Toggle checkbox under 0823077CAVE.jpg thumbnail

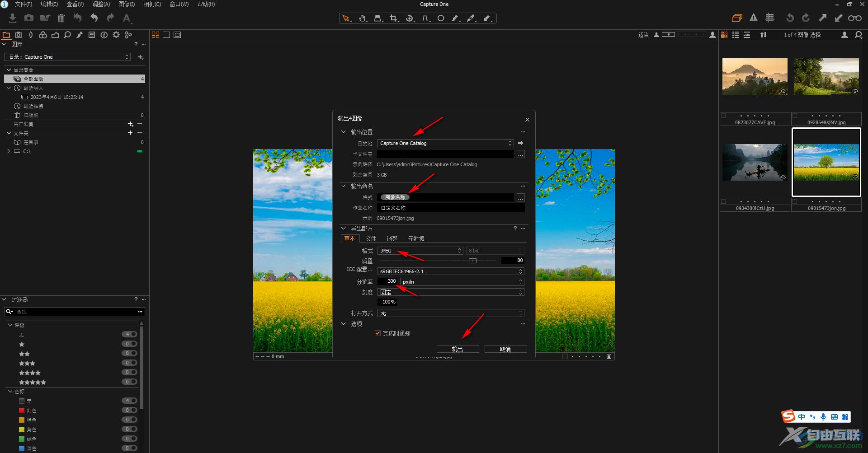coord(723,116)
